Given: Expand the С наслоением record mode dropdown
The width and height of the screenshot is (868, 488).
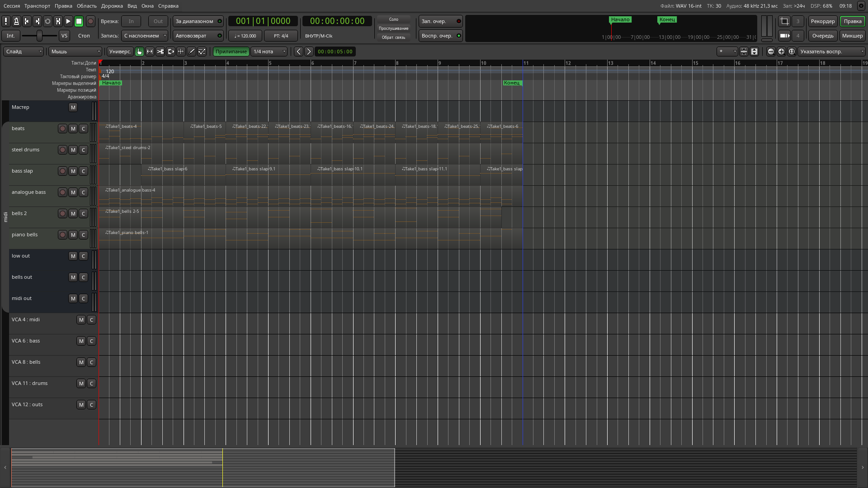Looking at the screenshot, I should (x=145, y=36).
